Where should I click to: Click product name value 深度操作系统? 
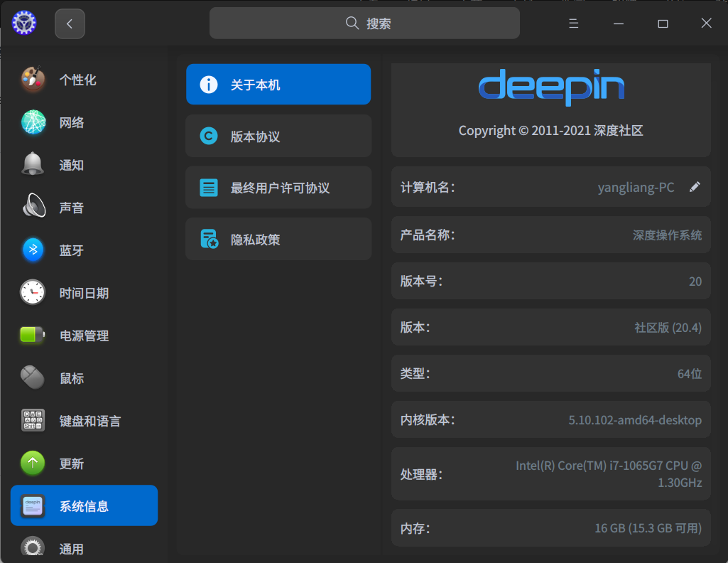tap(667, 235)
